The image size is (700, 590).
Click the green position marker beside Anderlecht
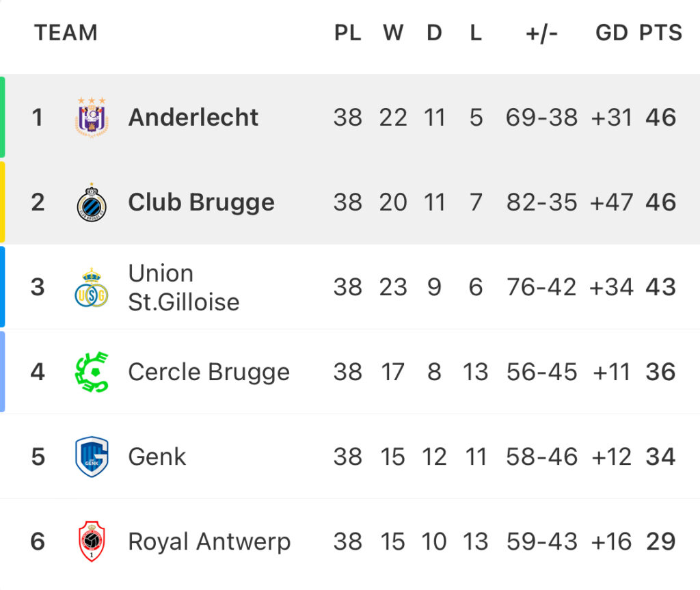point(2,117)
